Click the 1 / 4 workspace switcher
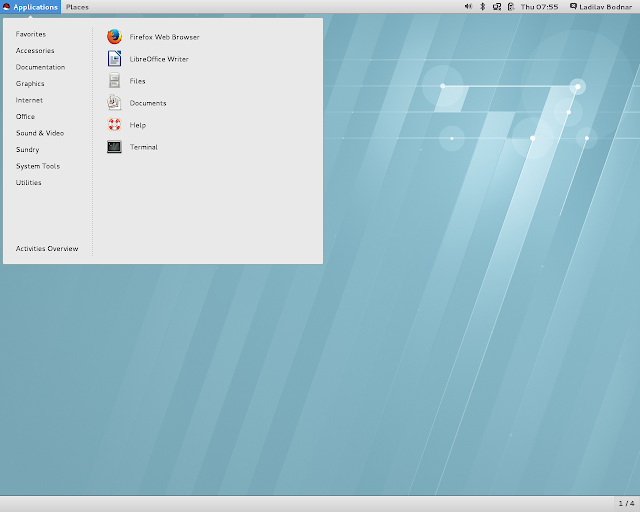The width and height of the screenshot is (640, 512). 626,503
